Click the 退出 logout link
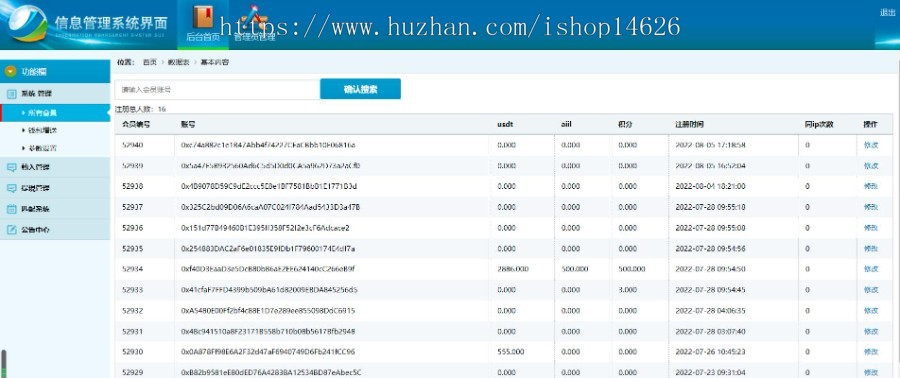This screenshot has height=378, width=900. pos(887,13)
